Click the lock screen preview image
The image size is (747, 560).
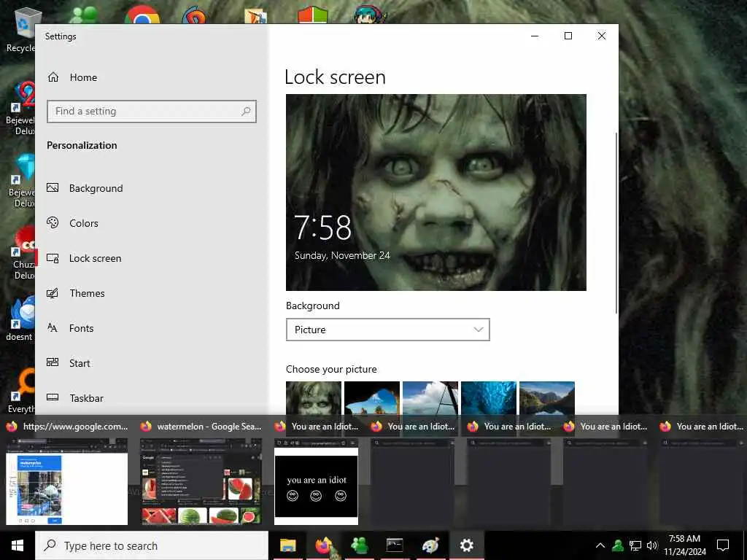436,192
